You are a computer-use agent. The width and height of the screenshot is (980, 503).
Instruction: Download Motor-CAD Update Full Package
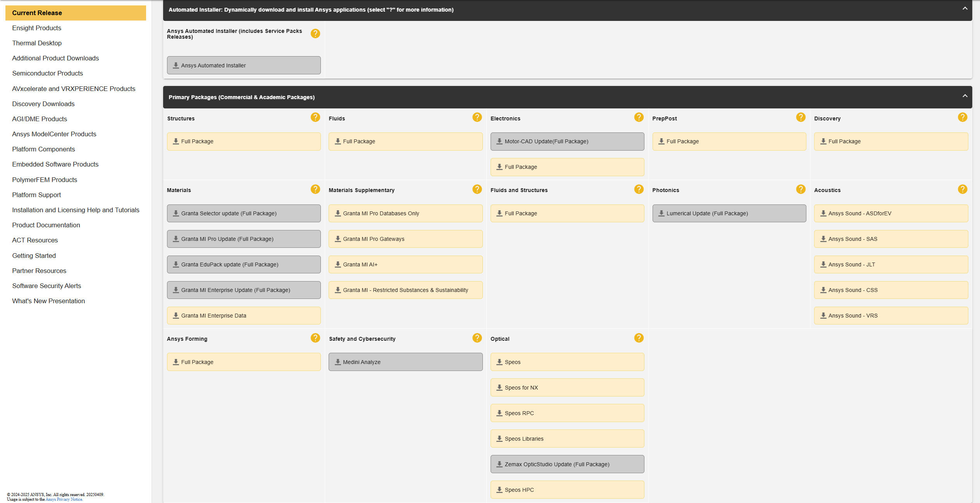point(567,141)
